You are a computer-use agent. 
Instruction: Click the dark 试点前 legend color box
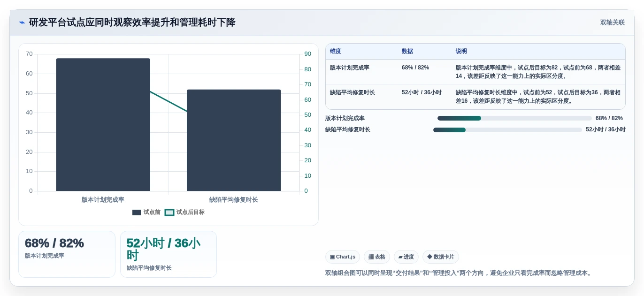pyautogui.click(x=137, y=212)
